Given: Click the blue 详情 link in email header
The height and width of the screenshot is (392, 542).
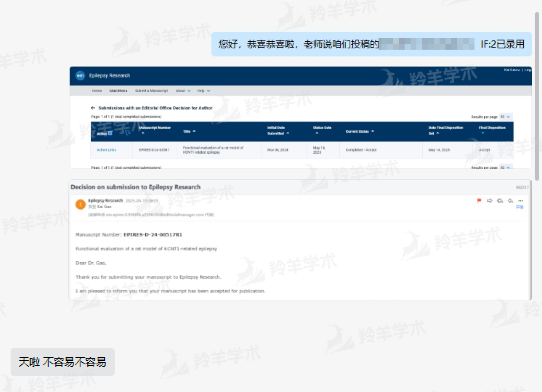Looking at the screenshot, I should pyautogui.click(x=520, y=207).
